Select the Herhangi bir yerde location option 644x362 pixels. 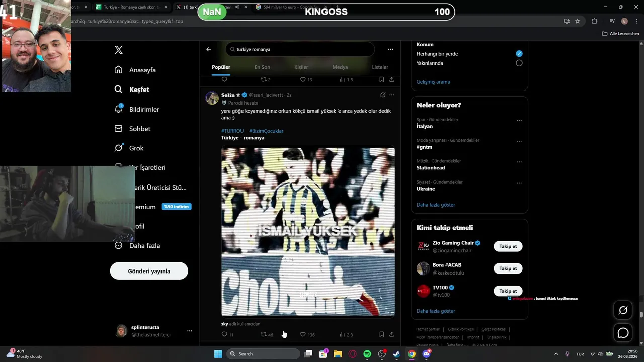point(519,54)
